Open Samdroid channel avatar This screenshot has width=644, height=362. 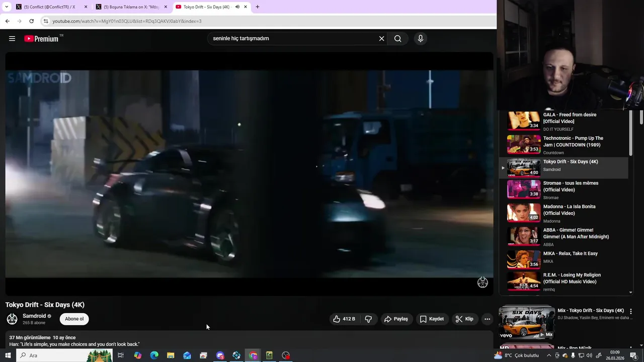[12, 319]
